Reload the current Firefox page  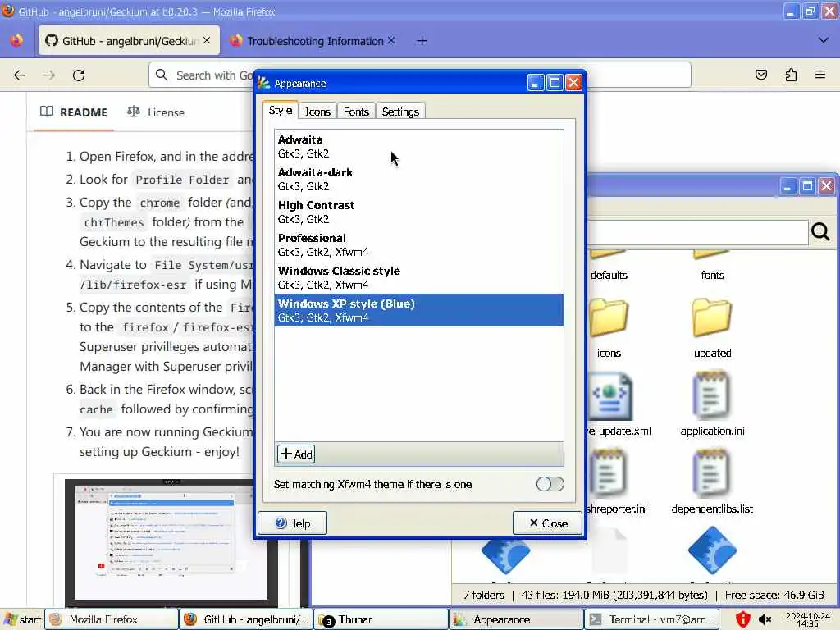point(79,75)
